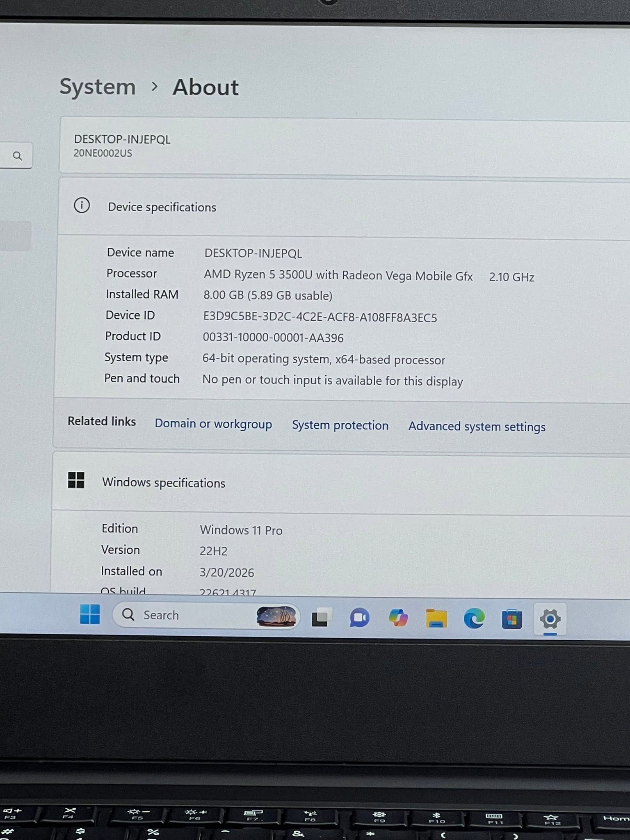Click the Related links label
Viewport: 630px width, 840px height.
(102, 421)
